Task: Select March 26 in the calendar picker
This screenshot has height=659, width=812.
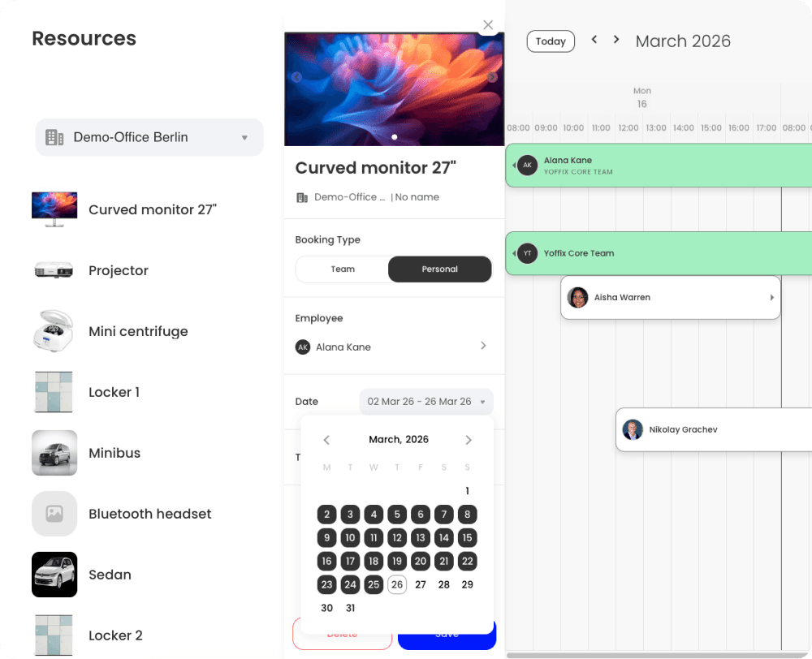Action: pyautogui.click(x=396, y=584)
